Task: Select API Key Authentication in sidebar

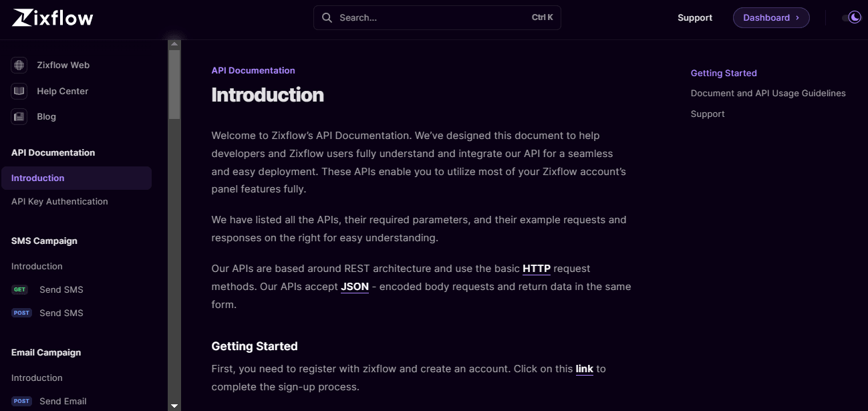Action: pyautogui.click(x=59, y=201)
